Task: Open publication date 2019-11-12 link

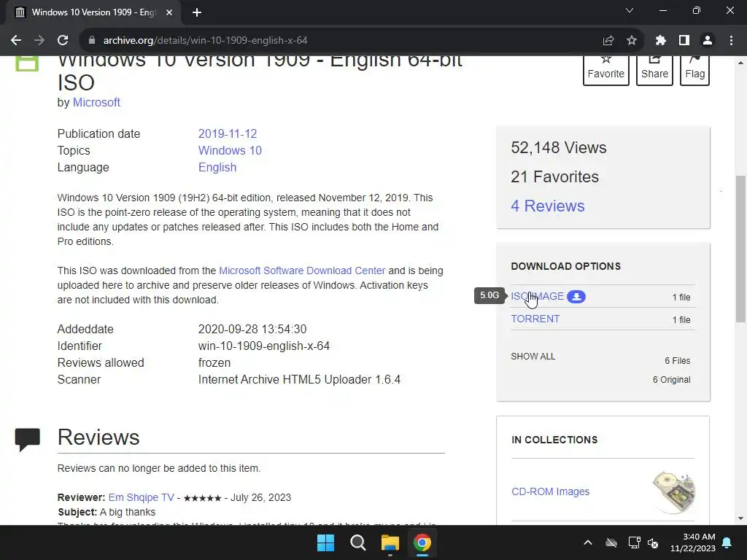Action: coord(228,134)
